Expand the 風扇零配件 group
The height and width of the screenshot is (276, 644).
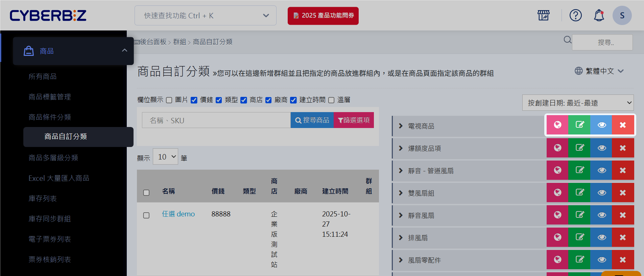coord(401,260)
